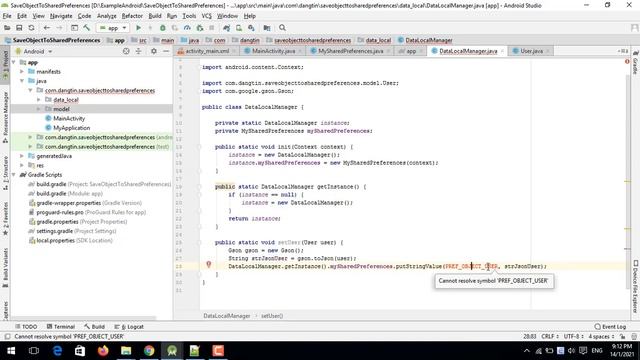Screen dimensions: 640x360
Task: Collapse all in Project panel
Action: 138,51
